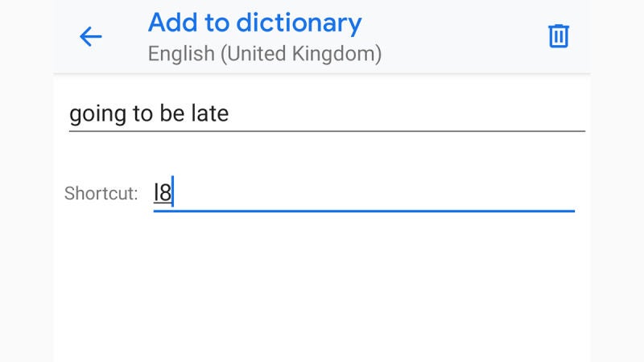Click empty area below the shortcut field

[x=322, y=290]
